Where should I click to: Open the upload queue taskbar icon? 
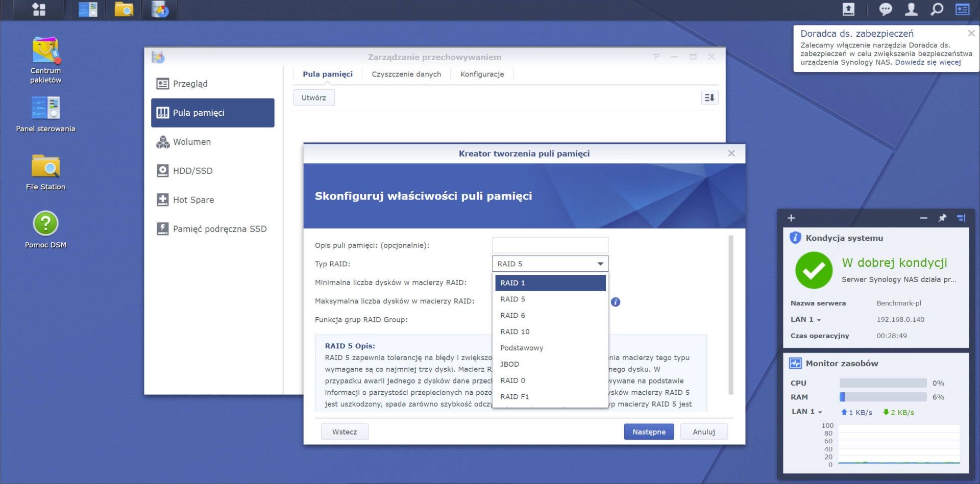(848, 9)
